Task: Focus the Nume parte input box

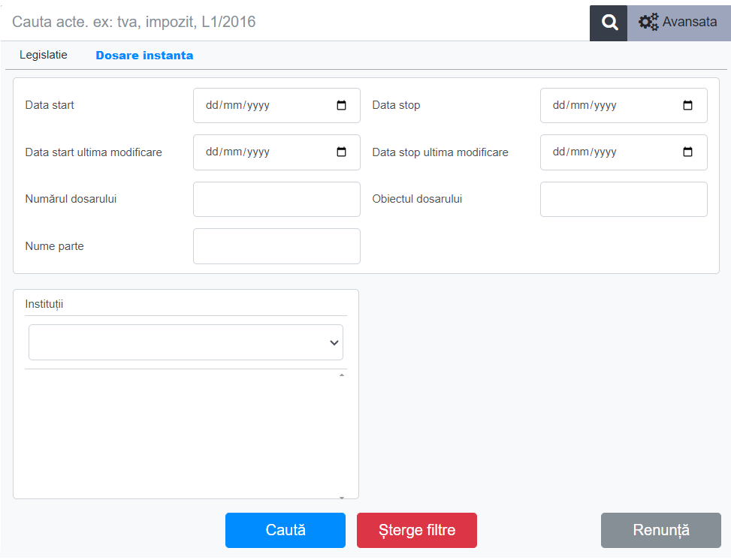Action: (x=276, y=246)
